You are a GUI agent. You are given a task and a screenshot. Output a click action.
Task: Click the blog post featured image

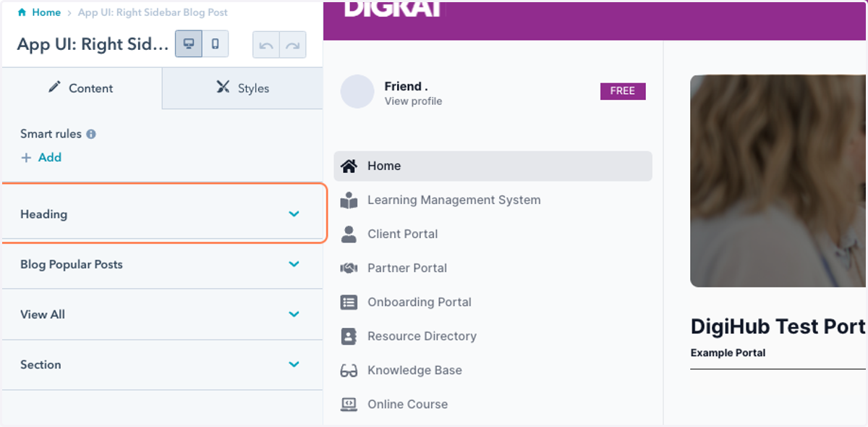778,181
